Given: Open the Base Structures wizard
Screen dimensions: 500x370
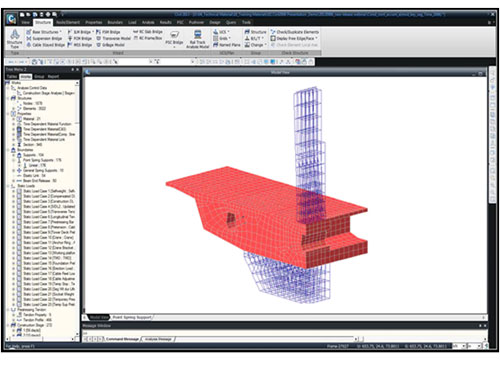Looking at the screenshot, I should [x=44, y=32].
